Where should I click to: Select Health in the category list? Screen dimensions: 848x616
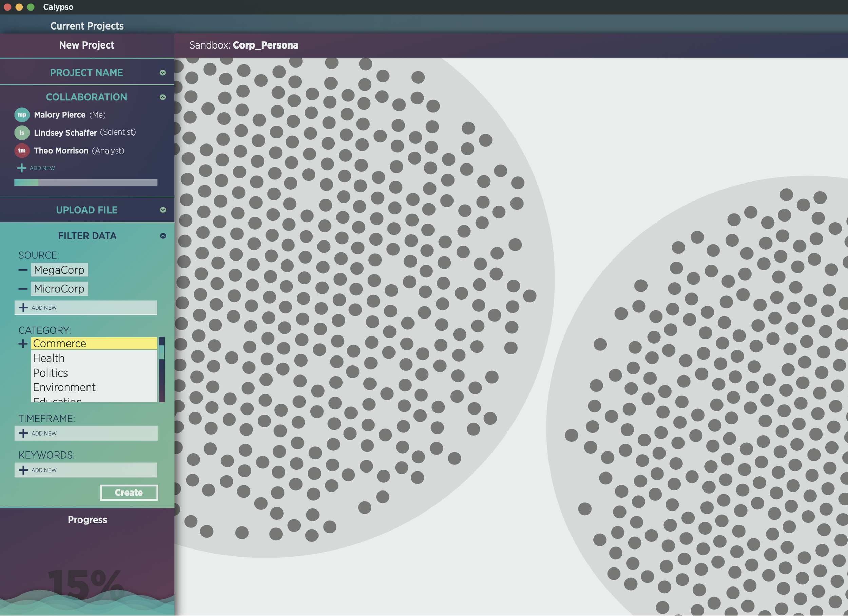[94, 358]
